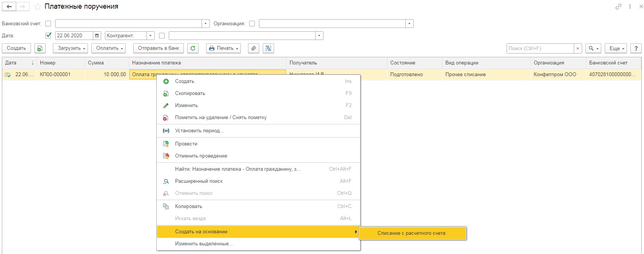This screenshot has height=254, width=644.
Task: Click the Отменить проведение icon
Action: (x=166, y=156)
